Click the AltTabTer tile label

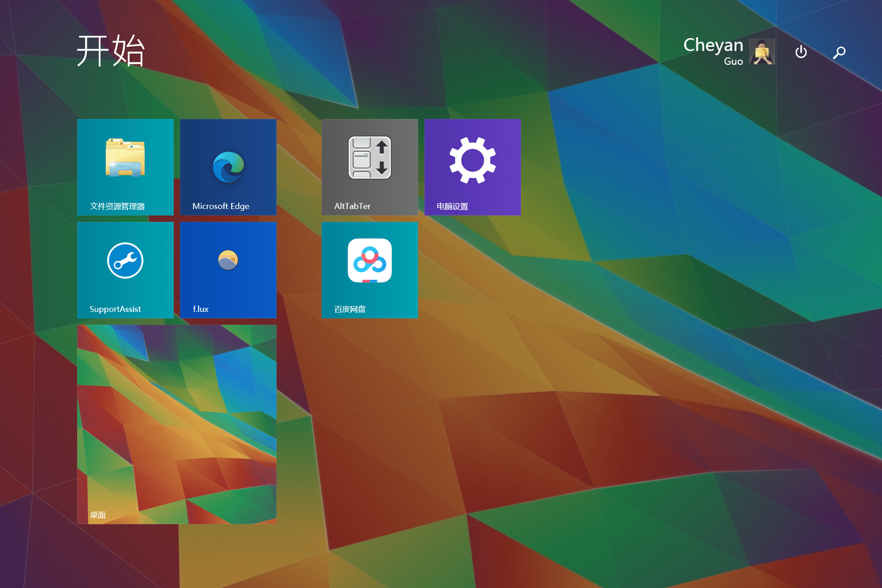(x=353, y=206)
